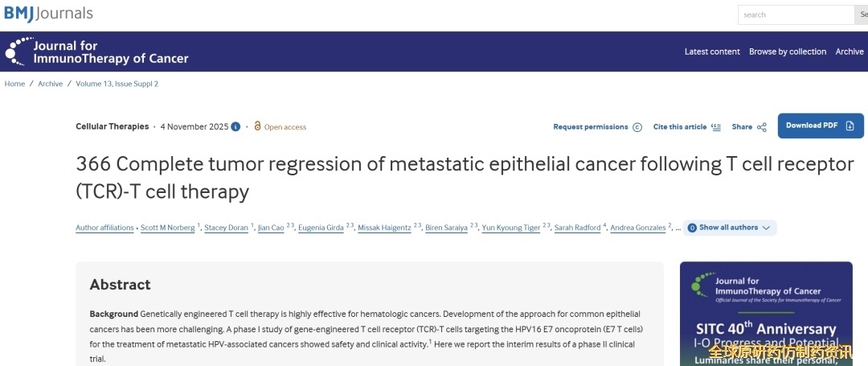
Task: Click the Share network icon
Action: [x=762, y=127]
